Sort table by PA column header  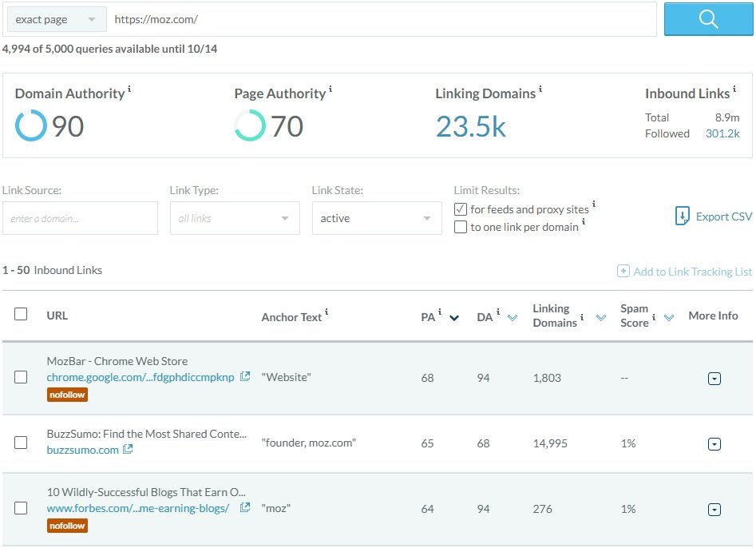[428, 317]
